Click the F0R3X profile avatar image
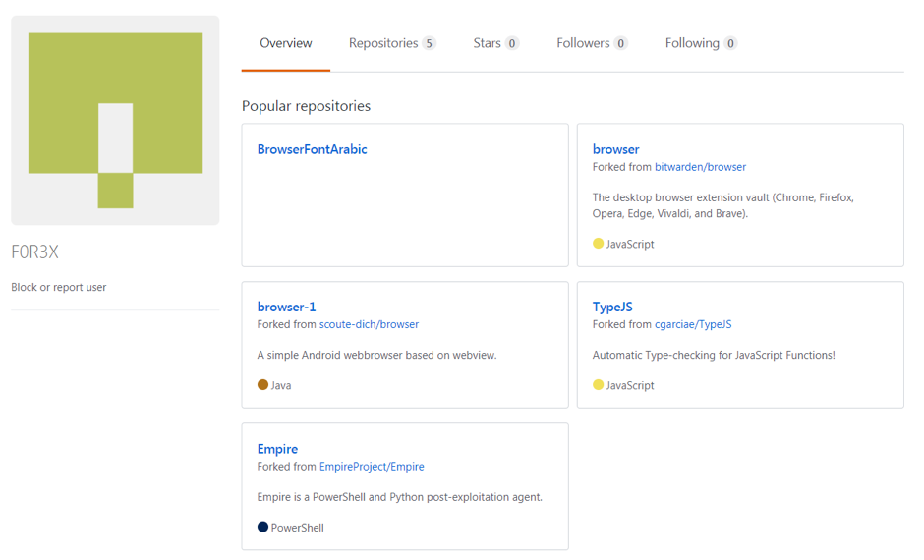This screenshot has width=924, height=560. [115, 120]
